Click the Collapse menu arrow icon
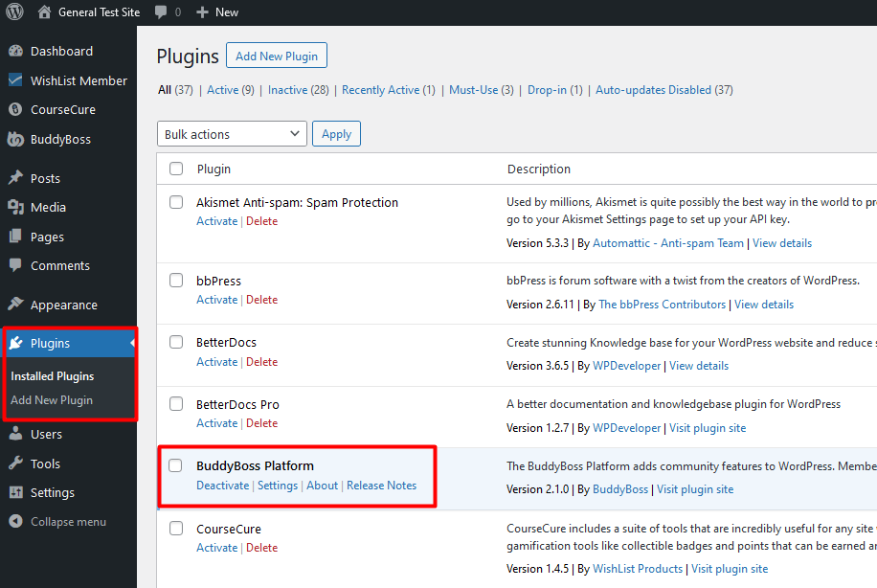 [15, 521]
